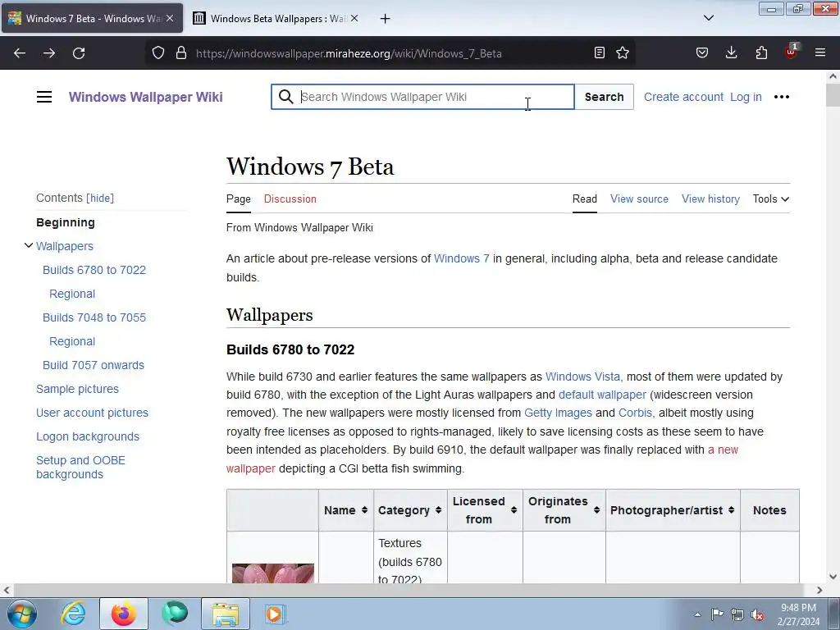Image resolution: width=840 pixels, height=630 pixels.
Task: Open muted volume tray icon
Action: [757, 614]
